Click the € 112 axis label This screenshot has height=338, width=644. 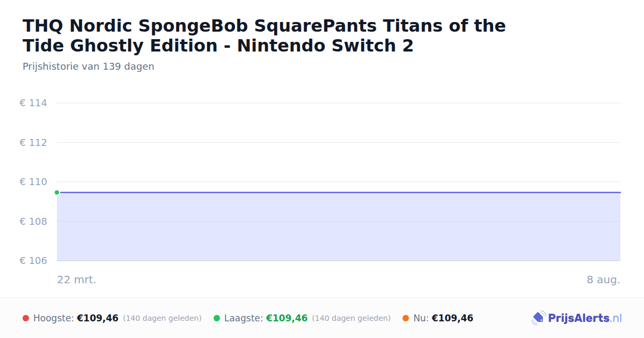pyautogui.click(x=33, y=143)
